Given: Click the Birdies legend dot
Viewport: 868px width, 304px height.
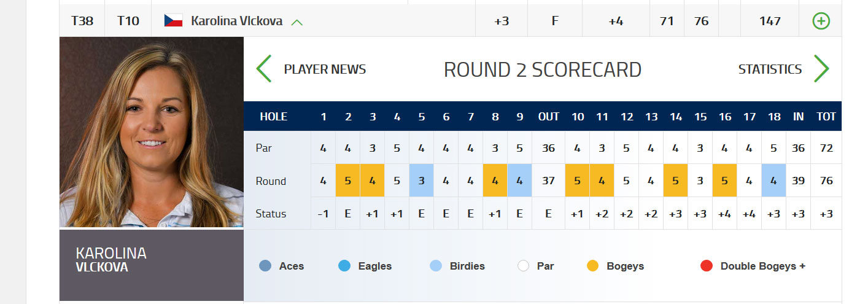Looking at the screenshot, I should coord(436,266).
